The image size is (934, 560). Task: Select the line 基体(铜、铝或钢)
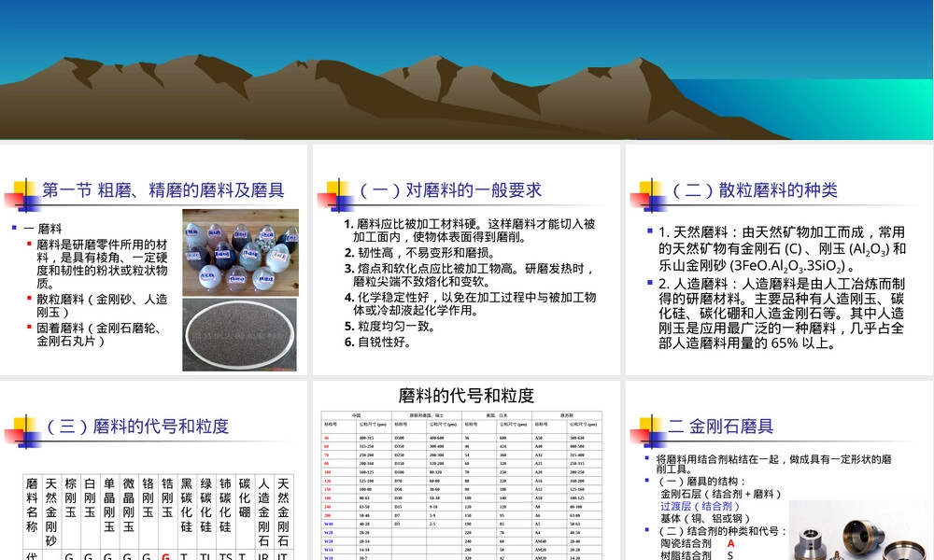pyautogui.click(x=705, y=519)
